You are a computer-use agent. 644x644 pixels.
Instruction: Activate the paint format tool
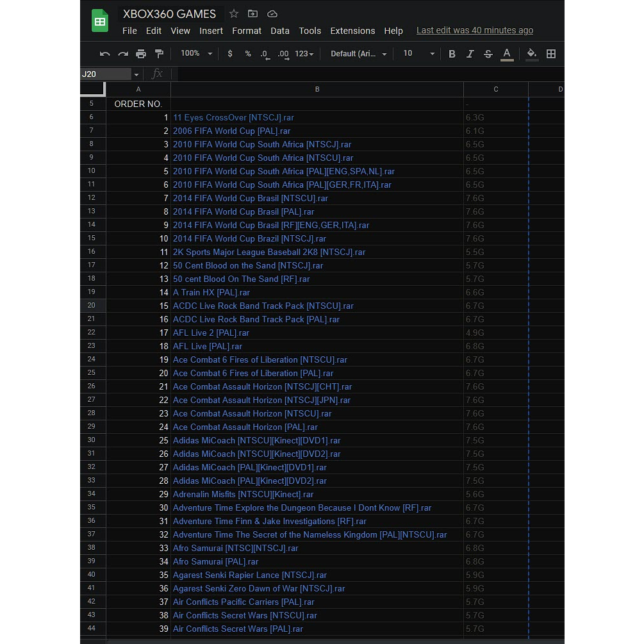pos(159,54)
